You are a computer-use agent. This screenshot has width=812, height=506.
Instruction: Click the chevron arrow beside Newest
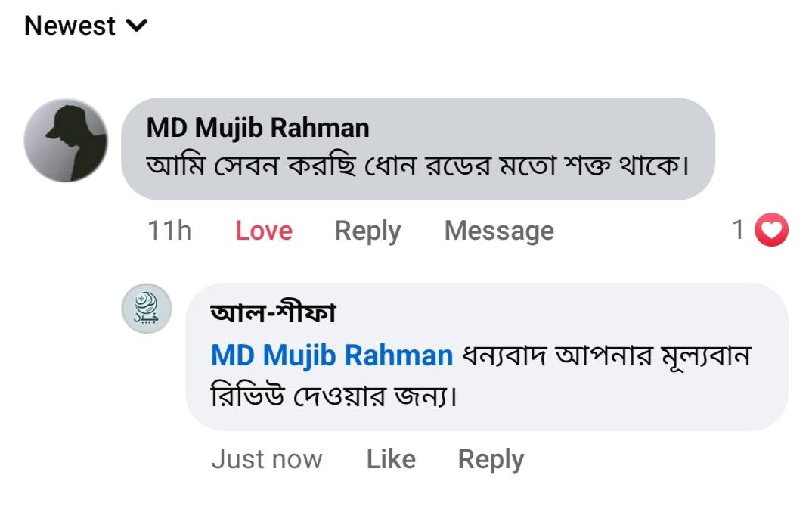pos(137,26)
